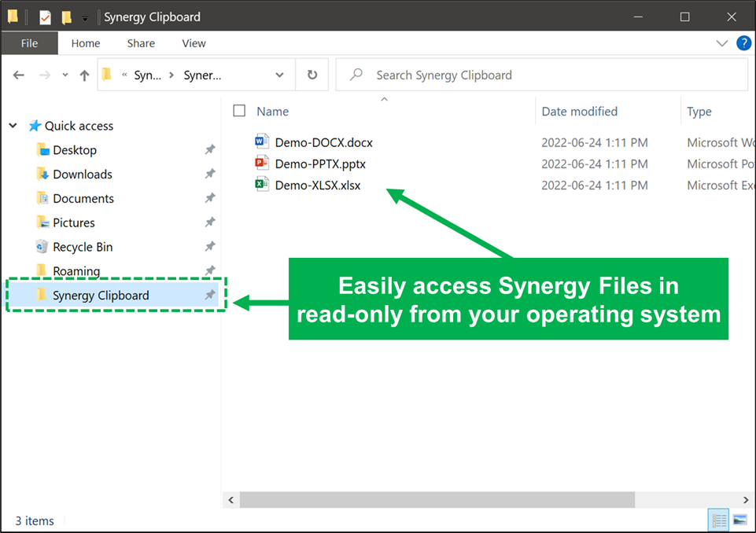Switch to Large icons view in status bar
This screenshot has height=533, width=756.
click(x=739, y=520)
